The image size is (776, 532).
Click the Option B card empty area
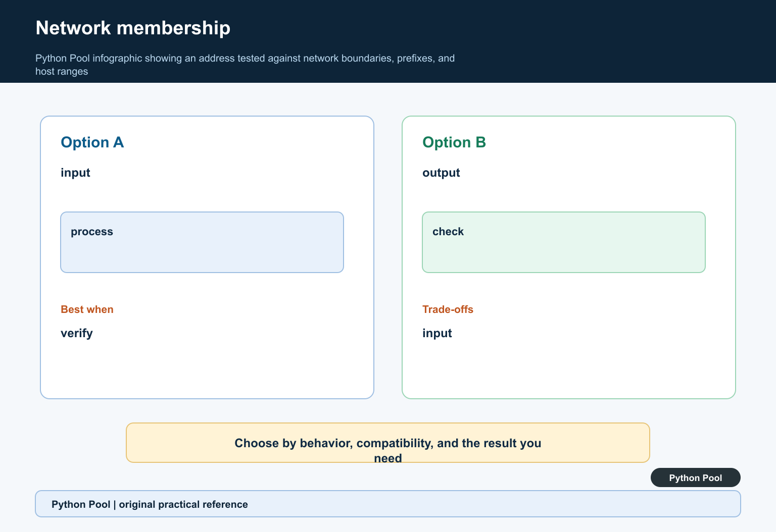pos(569,368)
